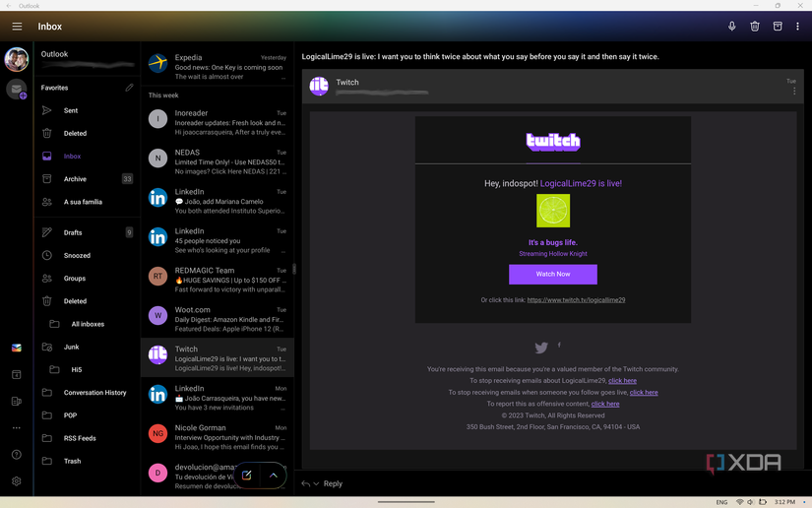Click here to report offensive content
The image size is (812, 508).
point(605,404)
